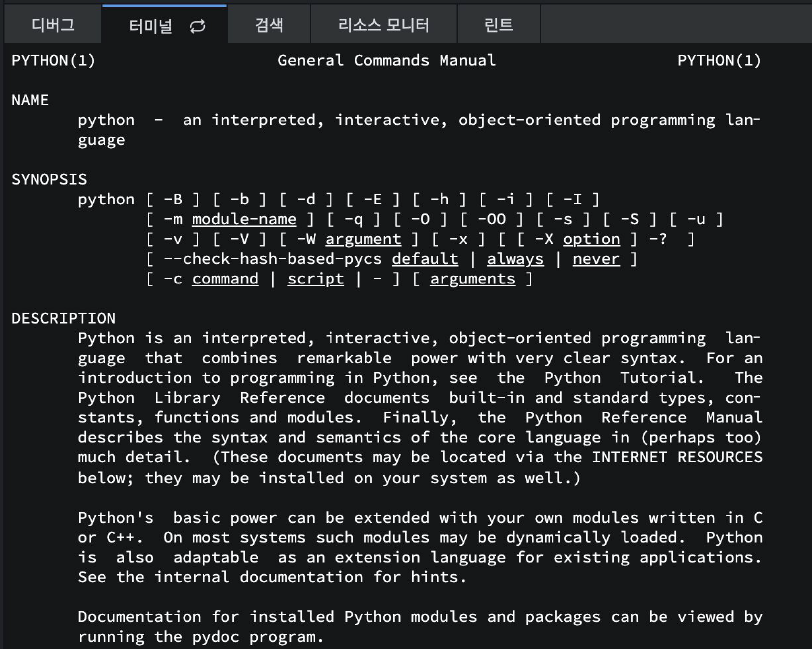The height and width of the screenshot is (650, 812).
Task: Click the underlined module-name argument
Action: [x=244, y=219]
